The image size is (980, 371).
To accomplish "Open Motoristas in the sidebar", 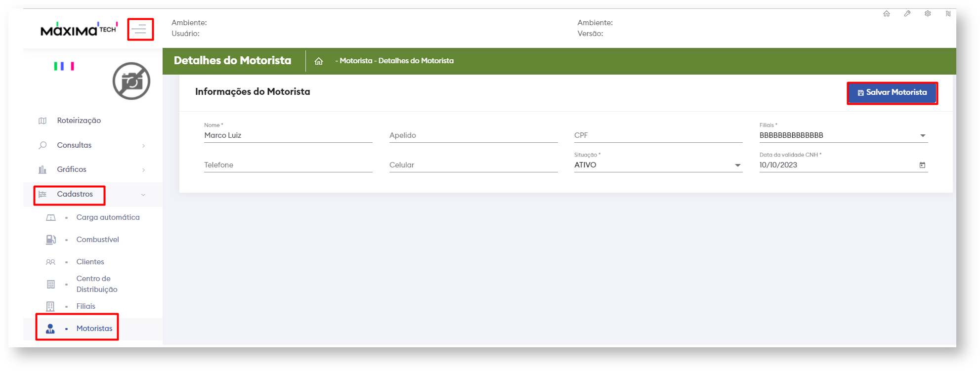I will tap(94, 329).
